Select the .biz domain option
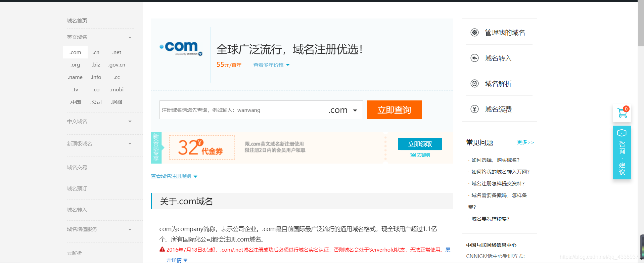The width and height of the screenshot is (644, 263). point(96,65)
